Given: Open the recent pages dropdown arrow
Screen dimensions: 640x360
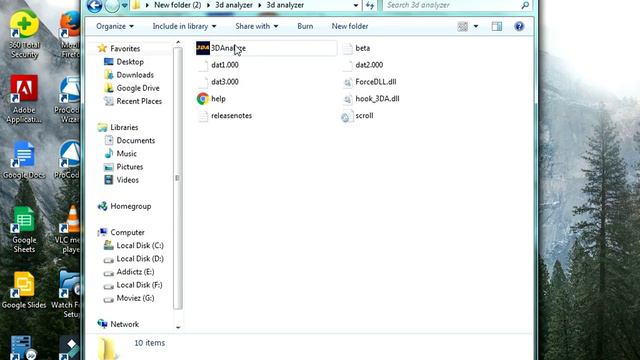Looking at the screenshot, I should coord(125,6).
